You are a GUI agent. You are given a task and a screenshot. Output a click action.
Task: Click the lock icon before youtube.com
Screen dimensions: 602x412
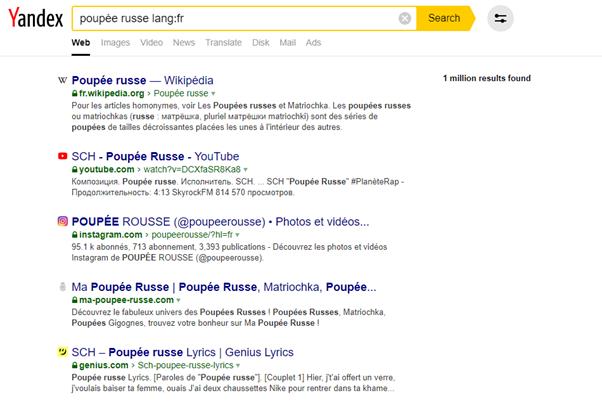point(74,169)
